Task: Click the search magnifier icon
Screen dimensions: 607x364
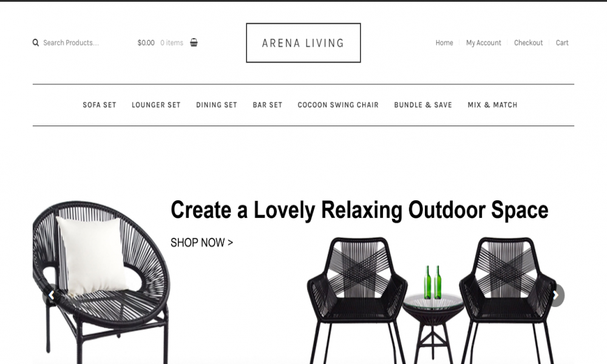Action: pyautogui.click(x=36, y=42)
